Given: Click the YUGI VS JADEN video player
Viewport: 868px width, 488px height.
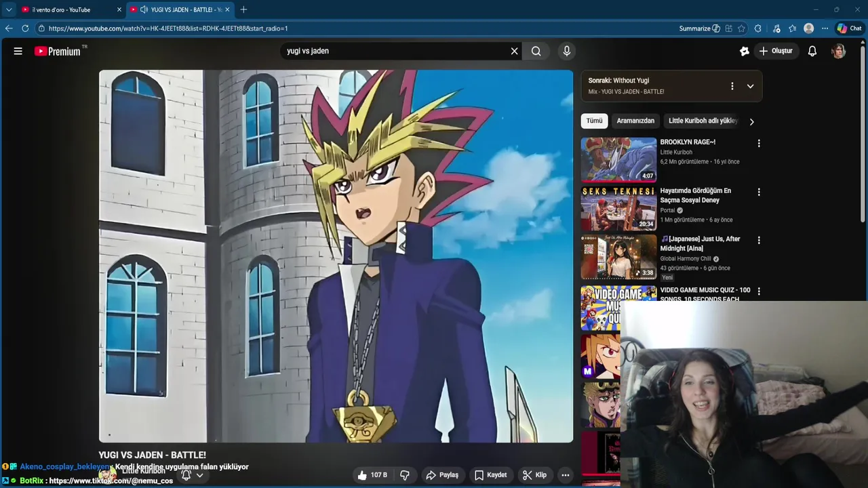Looking at the screenshot, I should click(336, 256).
